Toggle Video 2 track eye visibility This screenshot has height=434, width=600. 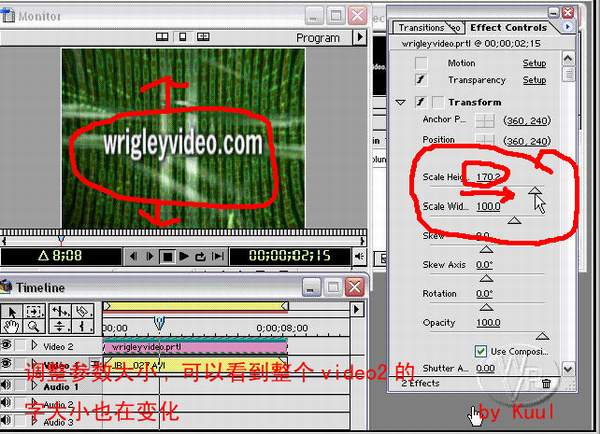tap(6, 345)
